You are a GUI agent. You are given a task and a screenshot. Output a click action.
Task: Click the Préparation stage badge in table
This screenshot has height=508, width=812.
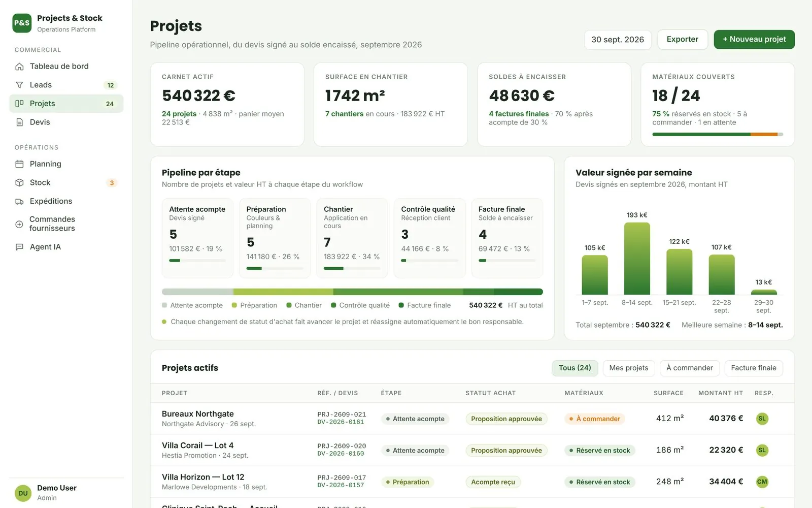[x=408, y=482]
